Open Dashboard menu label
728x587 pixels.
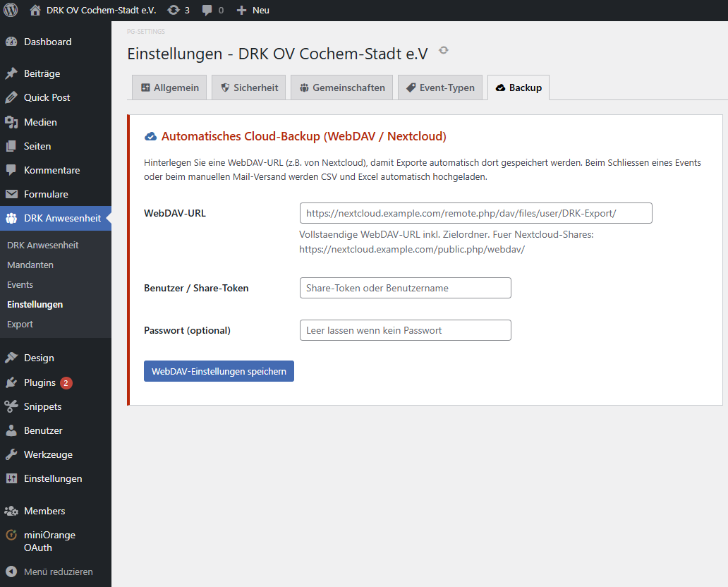(48, 42)
